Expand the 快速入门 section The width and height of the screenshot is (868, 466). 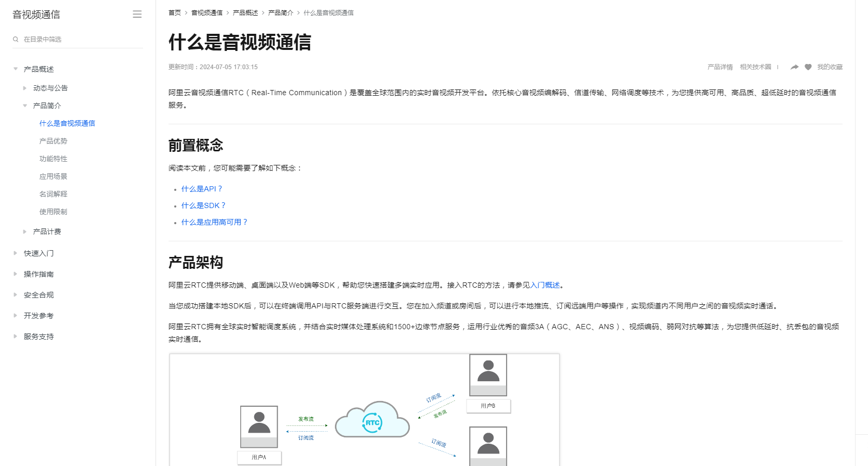tap(16, 253)
